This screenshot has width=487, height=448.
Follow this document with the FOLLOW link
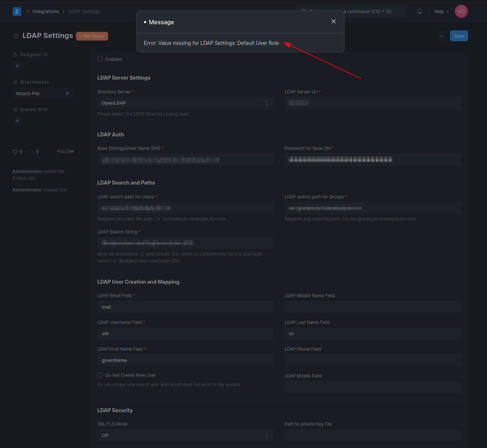click(x=65, y=151)
